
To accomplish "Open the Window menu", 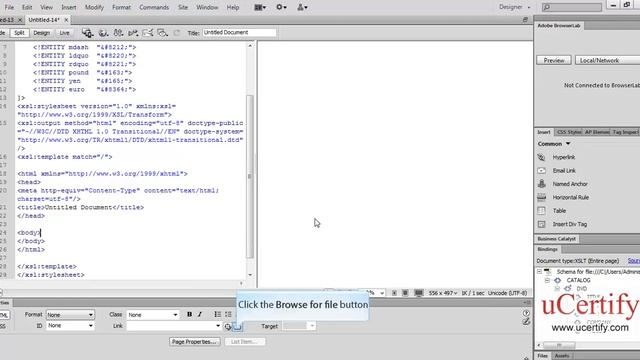I will click(x=207, y=7).
